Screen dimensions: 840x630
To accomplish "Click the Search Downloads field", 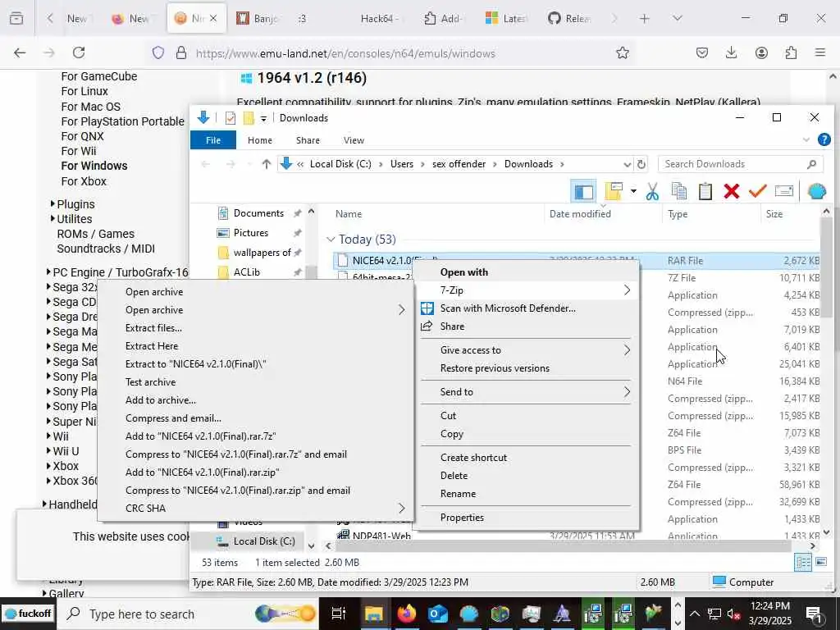I will [741, 164].
